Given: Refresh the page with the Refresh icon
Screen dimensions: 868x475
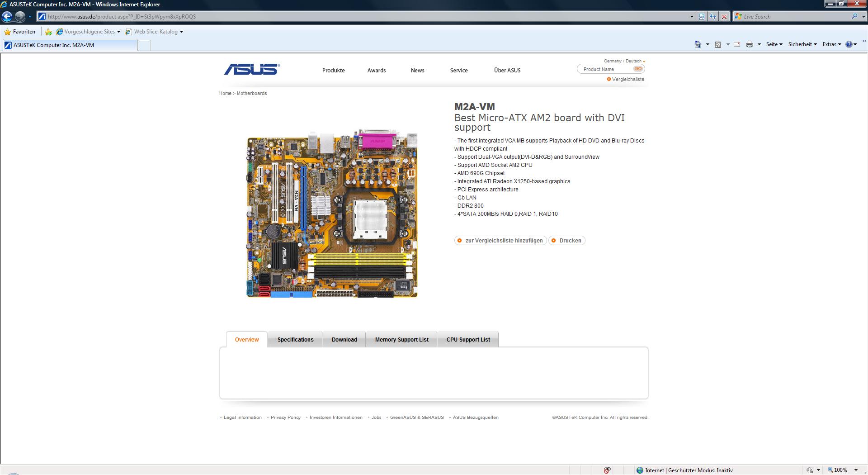Looking at the screenshot, I should click(713, 17).
